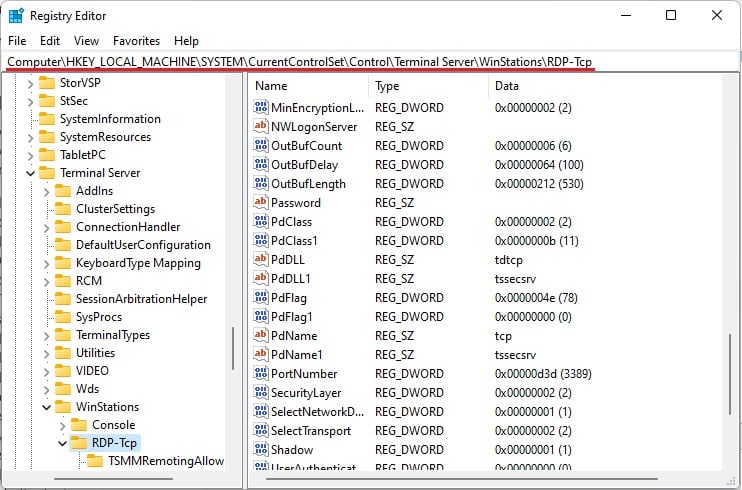Select the SysProcs key

(x=99, y=317)
